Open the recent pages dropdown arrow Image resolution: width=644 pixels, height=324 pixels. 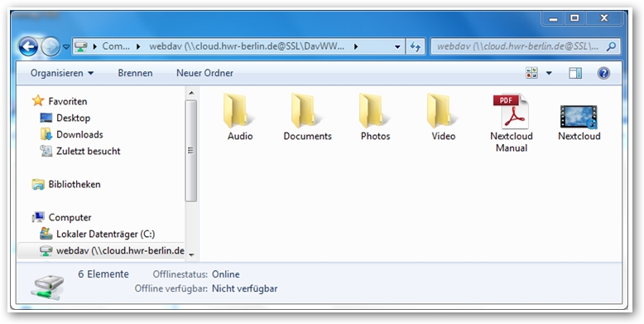[x=66, y=47]
